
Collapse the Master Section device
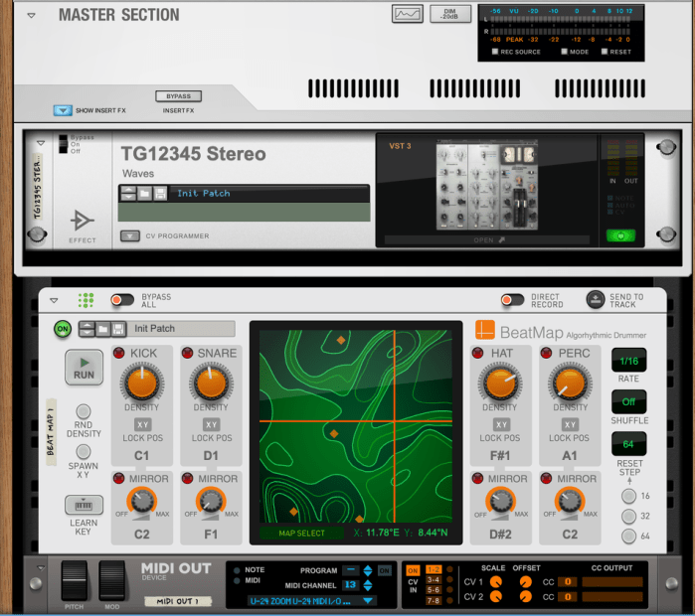(32, 16)
